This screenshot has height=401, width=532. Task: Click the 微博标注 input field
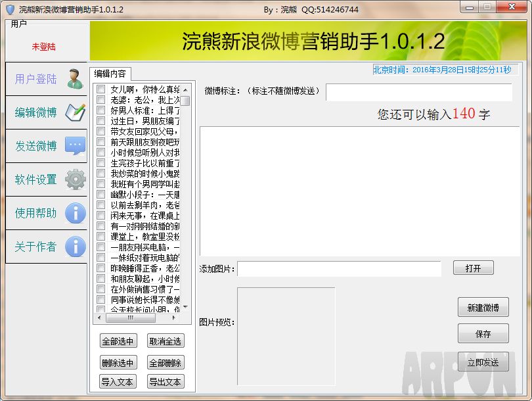(x=418, y=92)
